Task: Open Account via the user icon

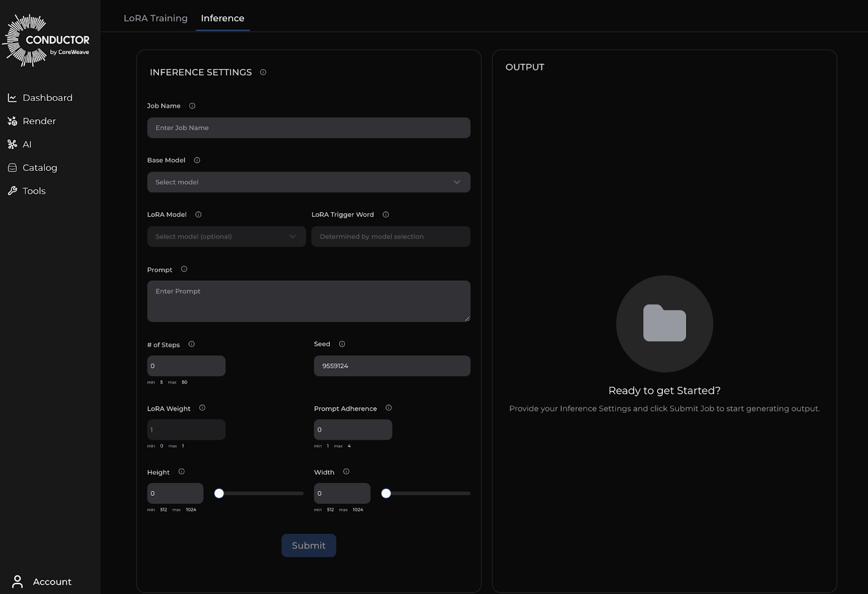Action: (x=17, y=582)
